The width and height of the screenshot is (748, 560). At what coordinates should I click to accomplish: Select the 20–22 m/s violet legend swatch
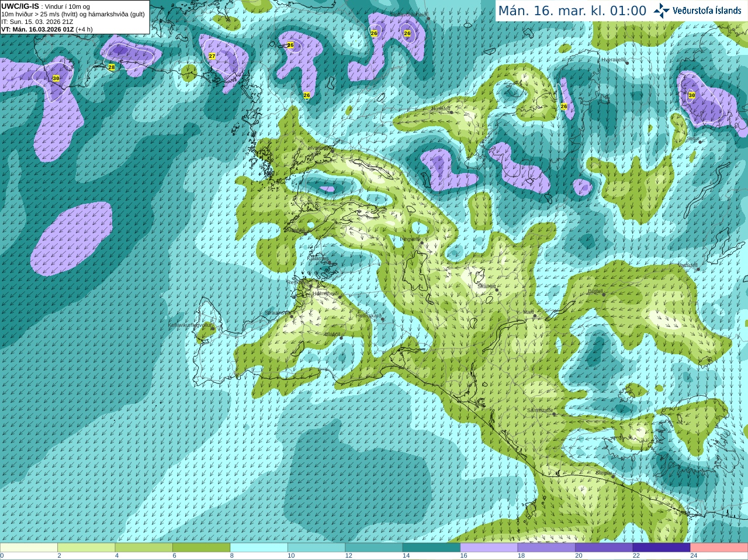pos(604,548)
